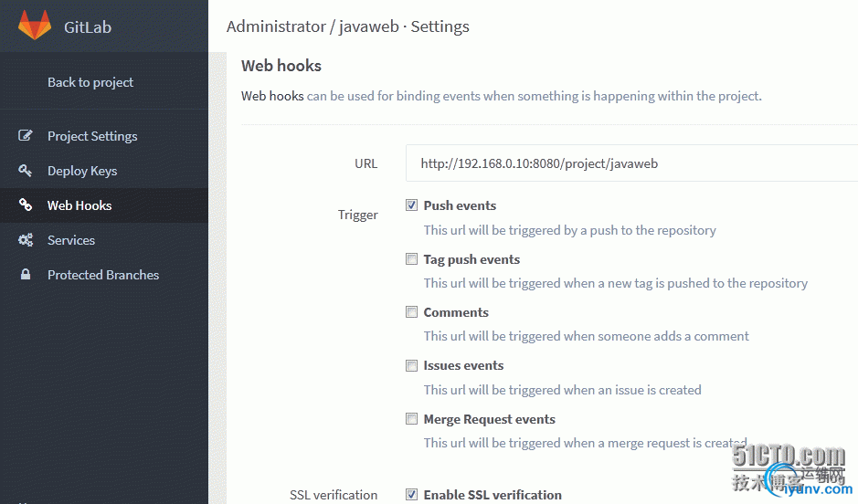Uncheck the Push events checkbox

tap(412, 205)
